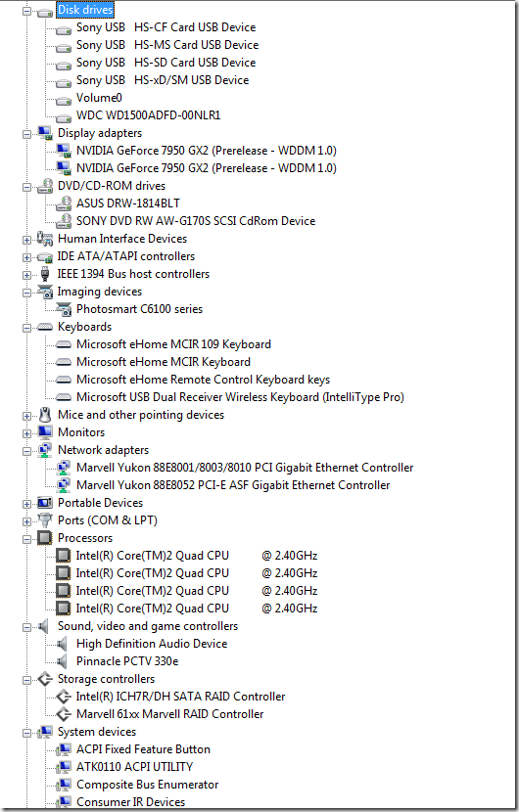Select ACPI Fixed Feature Button entry

143,749
